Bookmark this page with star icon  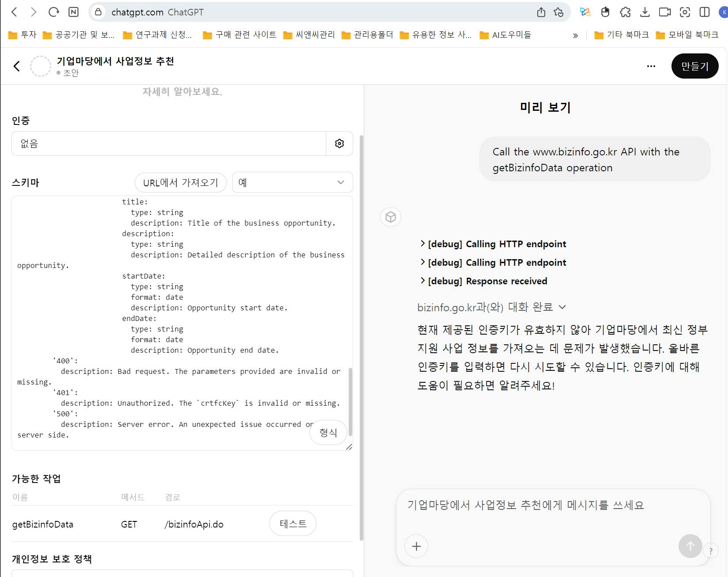[x=558, y=12]
